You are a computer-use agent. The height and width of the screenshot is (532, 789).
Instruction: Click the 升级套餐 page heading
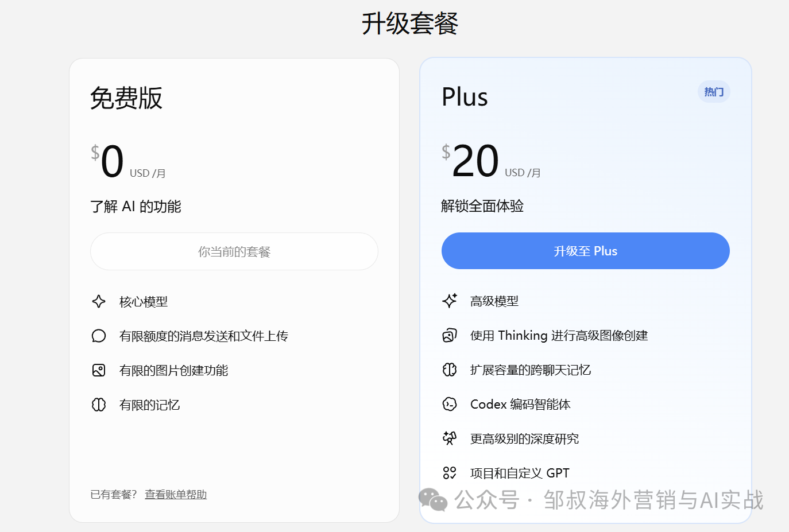[410, 24]
